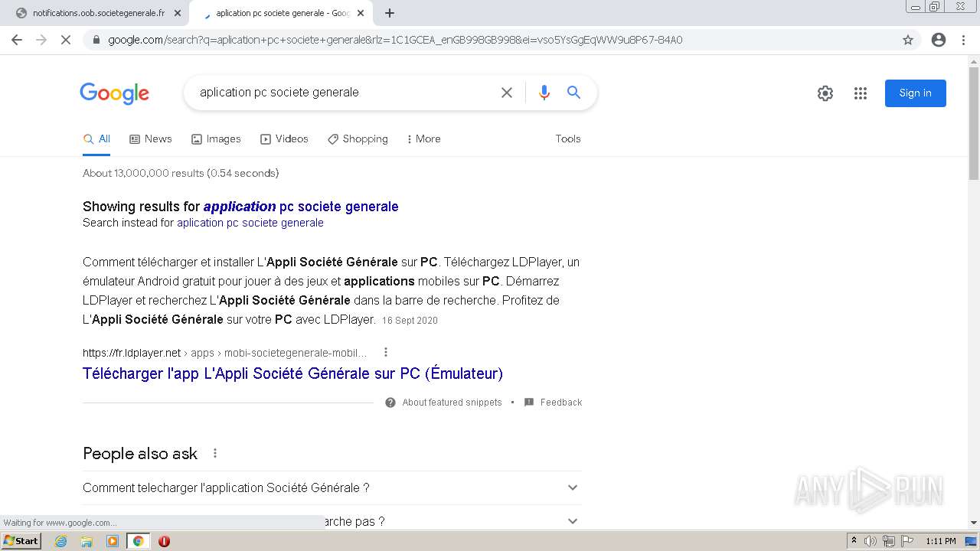980x551 pixels.
Task: Start a voice search with the microphone
Action: (x=544, y=93)
